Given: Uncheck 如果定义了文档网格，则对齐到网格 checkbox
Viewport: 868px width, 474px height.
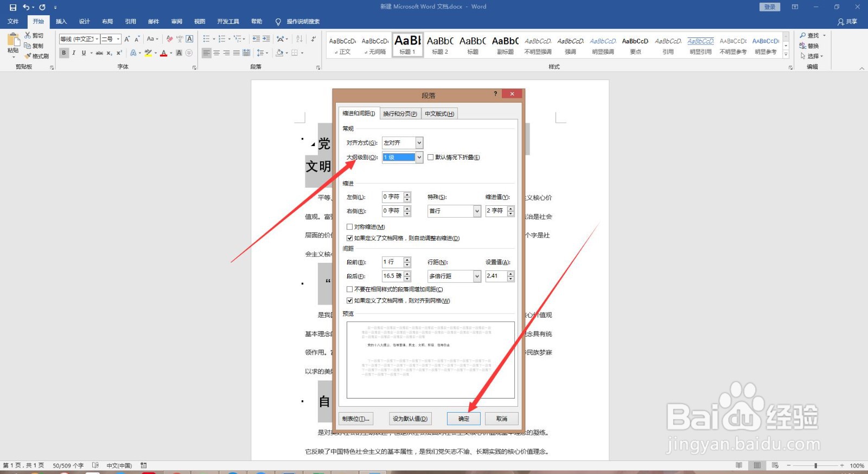Looking at the screenshot, I should coord(350,301).
